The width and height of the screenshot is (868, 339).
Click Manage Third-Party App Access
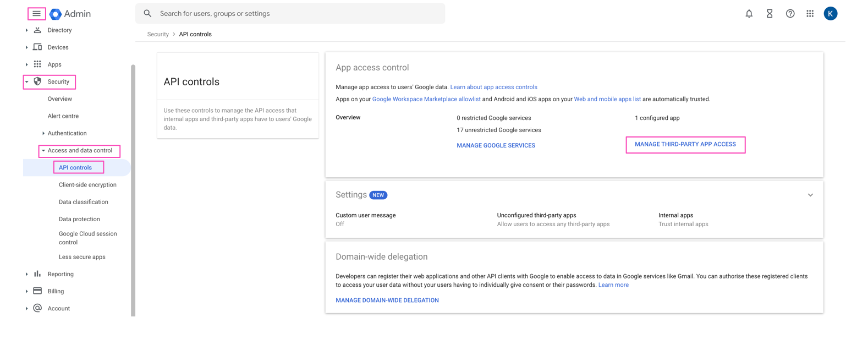point(685,144)
